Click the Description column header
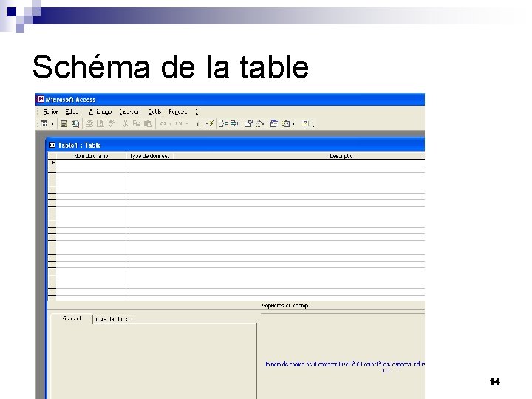Screen dimensions: 532x399 343,156
